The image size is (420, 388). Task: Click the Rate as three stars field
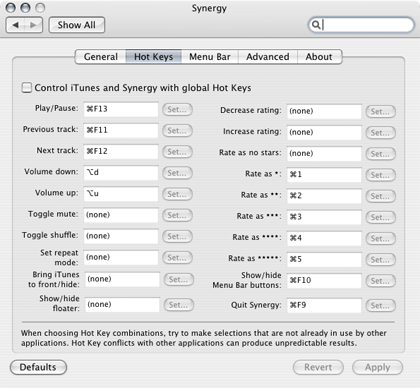click(324, 217)
